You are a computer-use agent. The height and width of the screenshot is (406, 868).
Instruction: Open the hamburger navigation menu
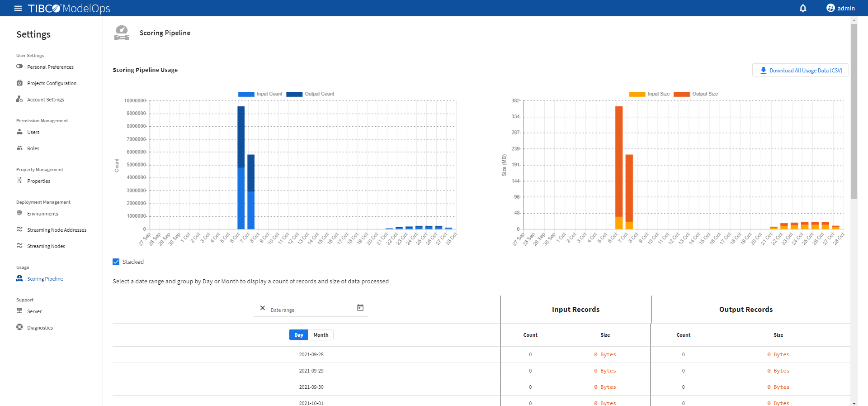tap(18, 8)
